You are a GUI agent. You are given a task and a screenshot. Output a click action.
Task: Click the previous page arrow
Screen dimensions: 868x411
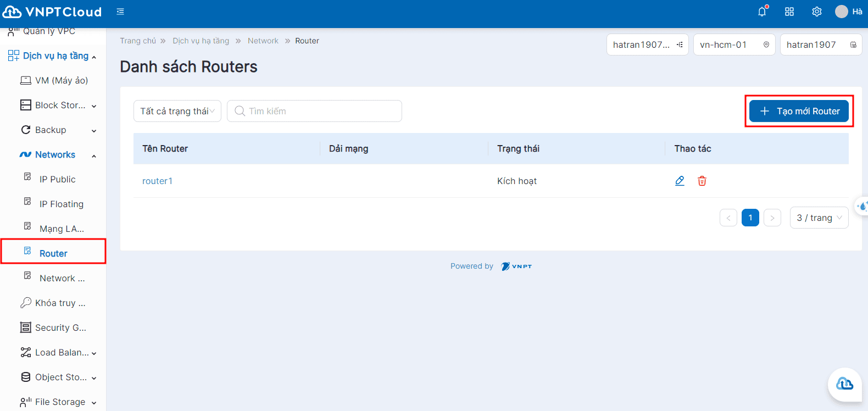(728, 218)
